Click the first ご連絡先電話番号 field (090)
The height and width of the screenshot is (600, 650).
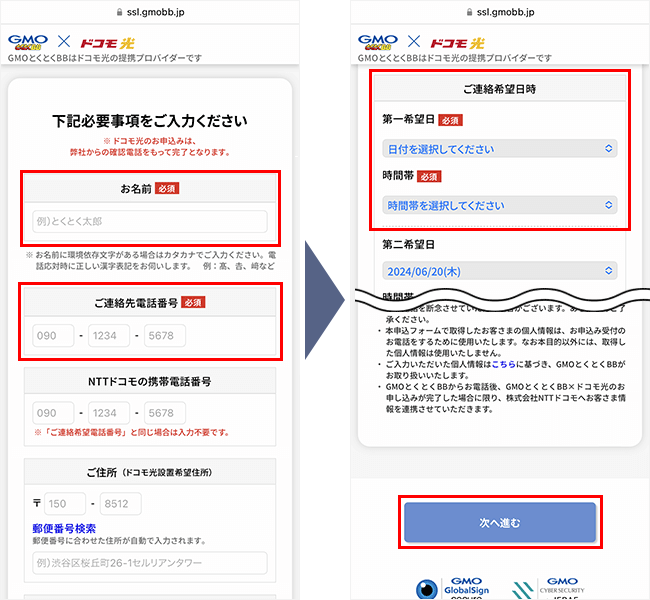pos(53,336)
